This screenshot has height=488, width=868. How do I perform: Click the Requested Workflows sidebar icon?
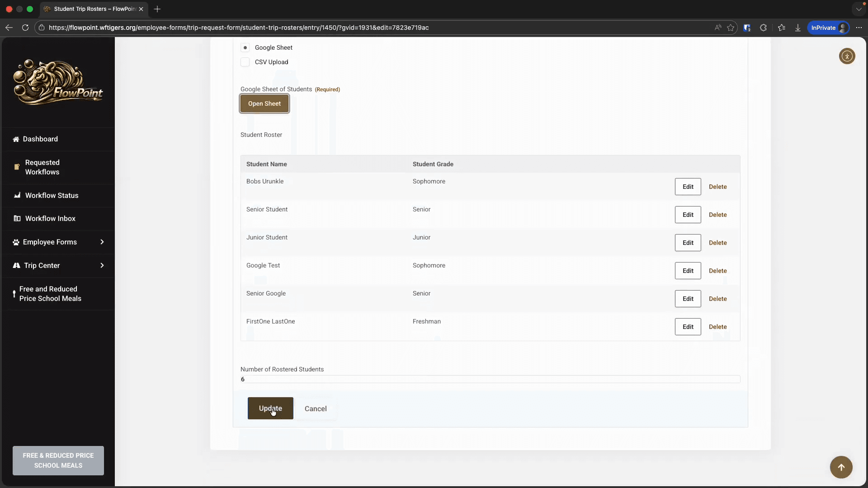point(17,167)
